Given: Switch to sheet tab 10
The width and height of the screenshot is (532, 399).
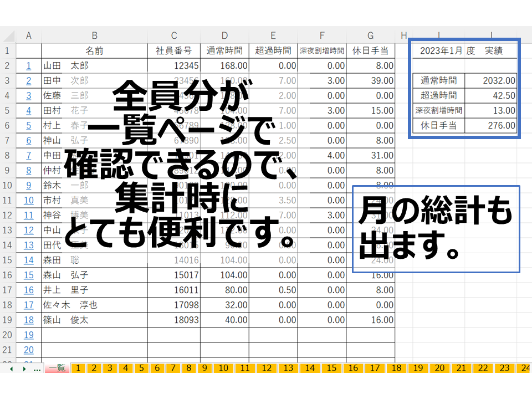Looking at the screenshot, I should coord(223,368).
